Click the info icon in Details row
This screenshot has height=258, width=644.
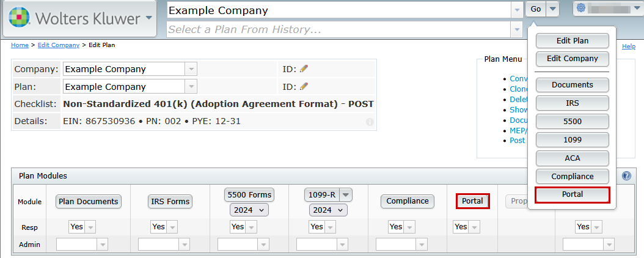click(x=370, y=122)
